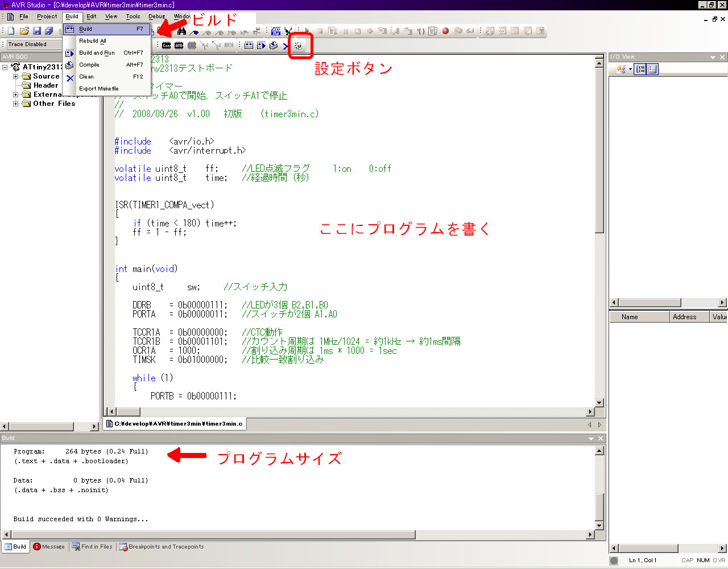728x569 pixels.
Task: Switch to the Message tab
Action: pos(49,547)
